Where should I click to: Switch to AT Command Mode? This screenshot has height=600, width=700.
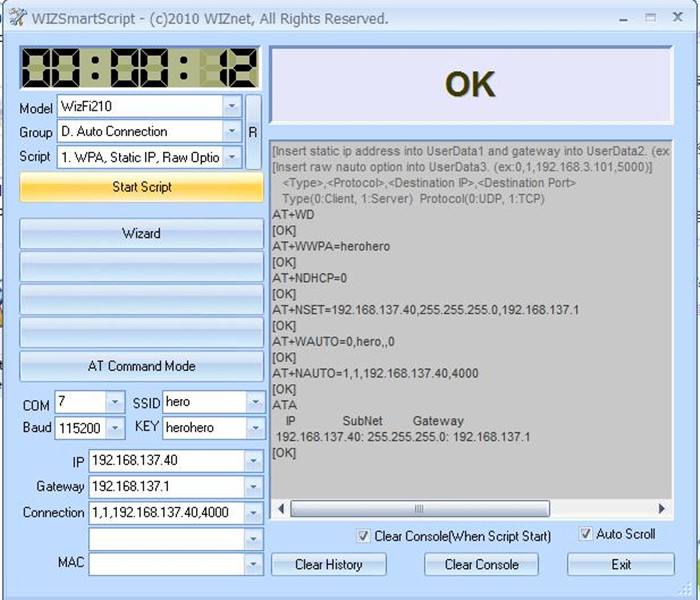coord(142,366)
